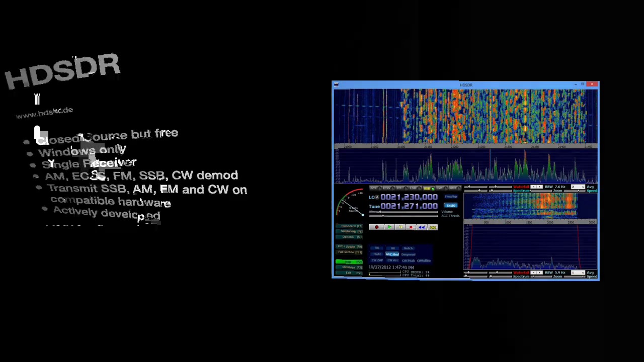Open Soundcard settings F5
The height and width of the screenshot is (362, 644).
(x=349, y=226)
